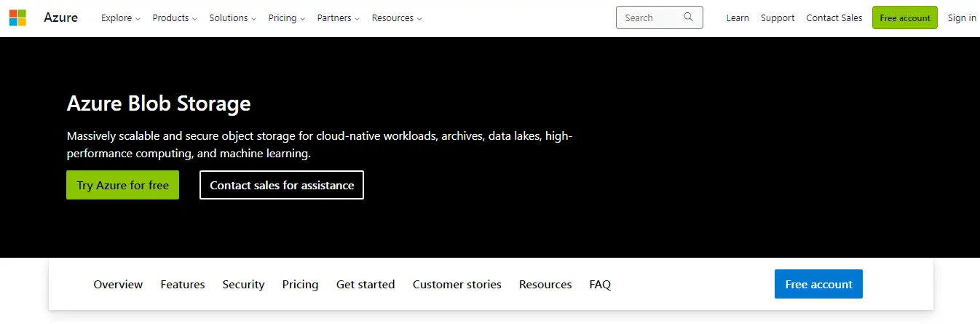Open the Customer stories tab
The width and height of the screenshot is (980, 324).
(x=457, y=284)
